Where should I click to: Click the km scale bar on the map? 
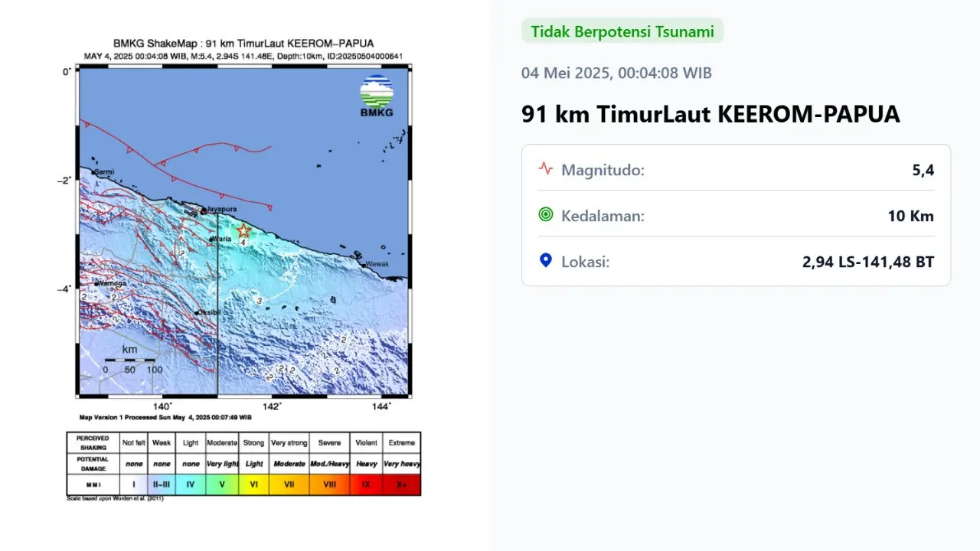[130, 360]
